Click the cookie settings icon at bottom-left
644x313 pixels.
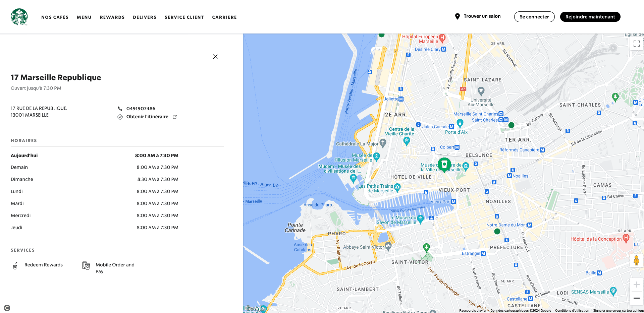click(7, 308)
